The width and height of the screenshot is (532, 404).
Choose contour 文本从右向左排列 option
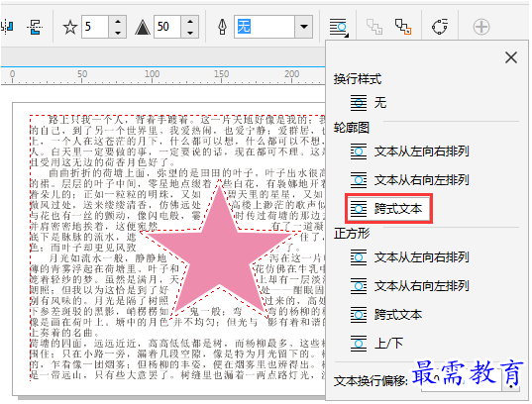coord(410,180)
